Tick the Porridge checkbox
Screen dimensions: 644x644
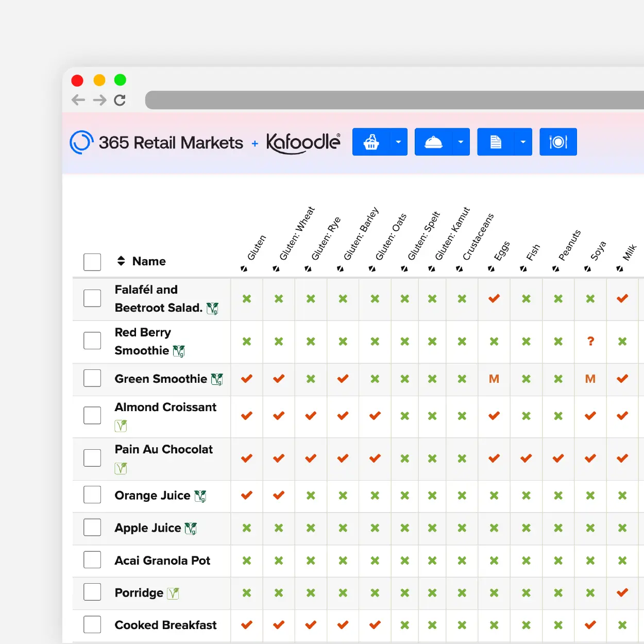[92, 592]
